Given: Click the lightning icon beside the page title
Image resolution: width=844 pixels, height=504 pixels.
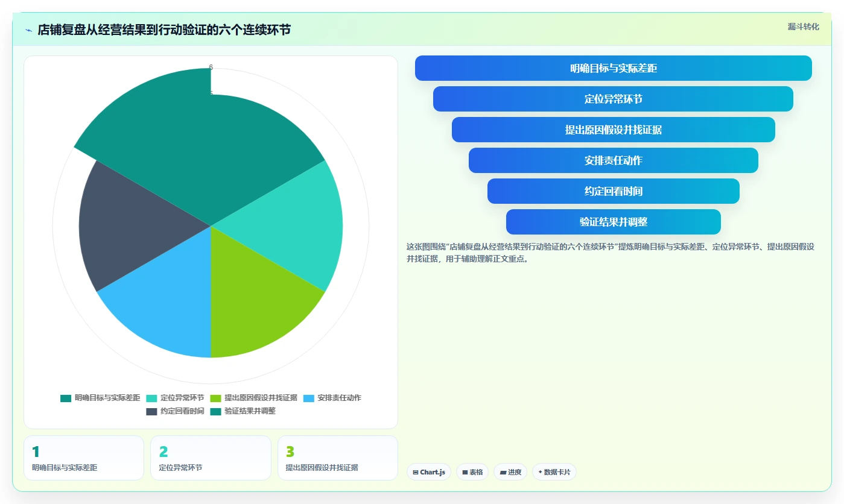Looking at the screenshot, I should click(28, 30).
